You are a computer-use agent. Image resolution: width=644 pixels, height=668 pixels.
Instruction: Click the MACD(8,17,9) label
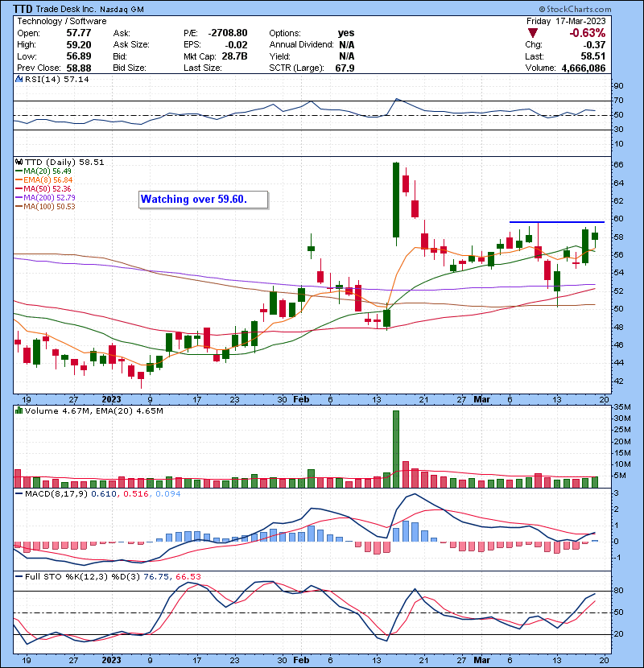click(x=56, y=494)
